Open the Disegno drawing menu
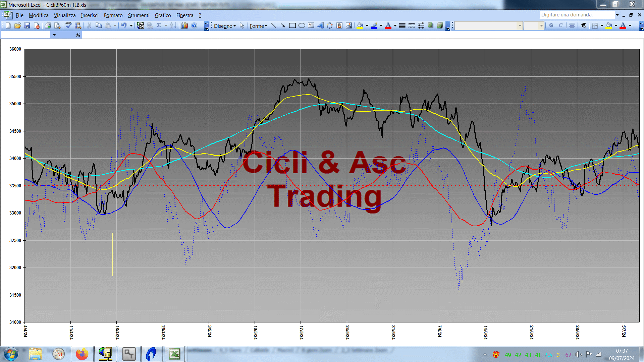Screen dimensions: 644x362 tap(225, 26)
